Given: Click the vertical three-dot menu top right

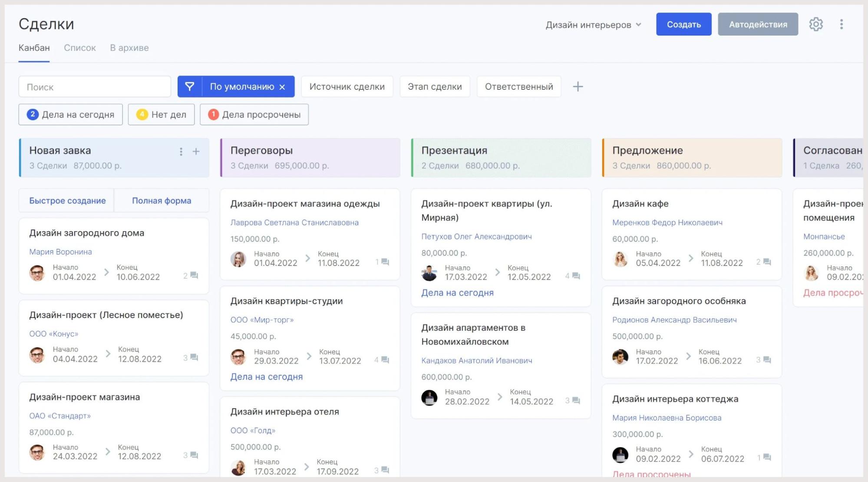Looking at the screenshot, I should tap(841, 24).
